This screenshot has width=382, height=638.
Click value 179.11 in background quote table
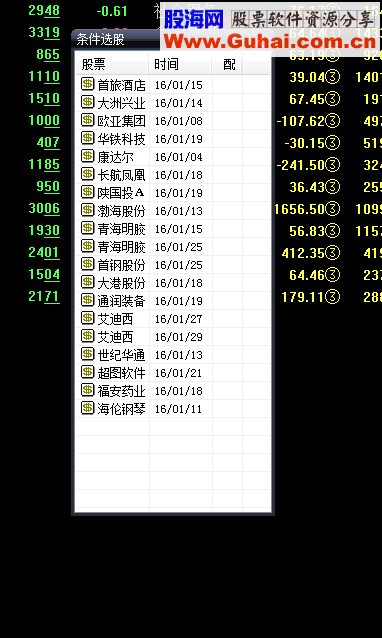(x=303, y=297)
